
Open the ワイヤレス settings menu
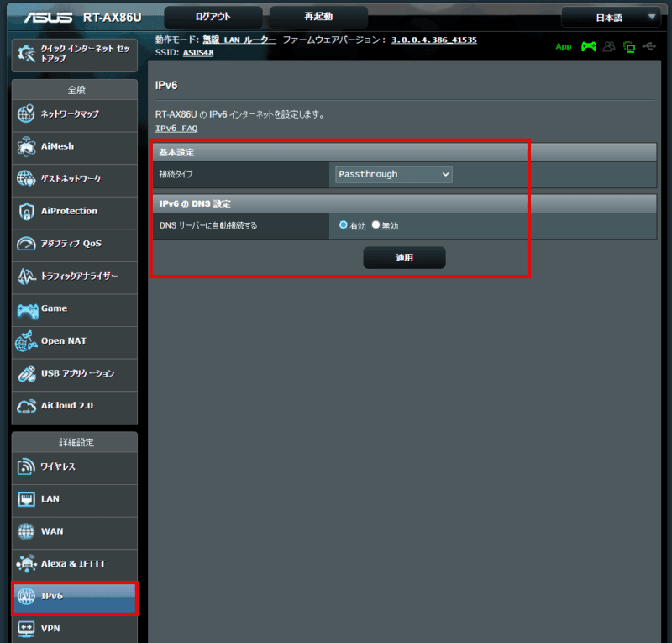pos(74,466)
